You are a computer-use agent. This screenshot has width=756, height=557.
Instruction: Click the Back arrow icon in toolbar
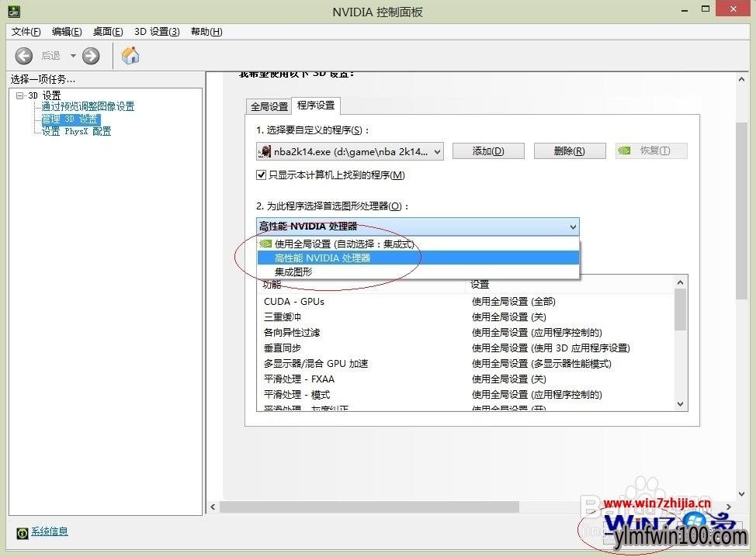click(23, 56)
